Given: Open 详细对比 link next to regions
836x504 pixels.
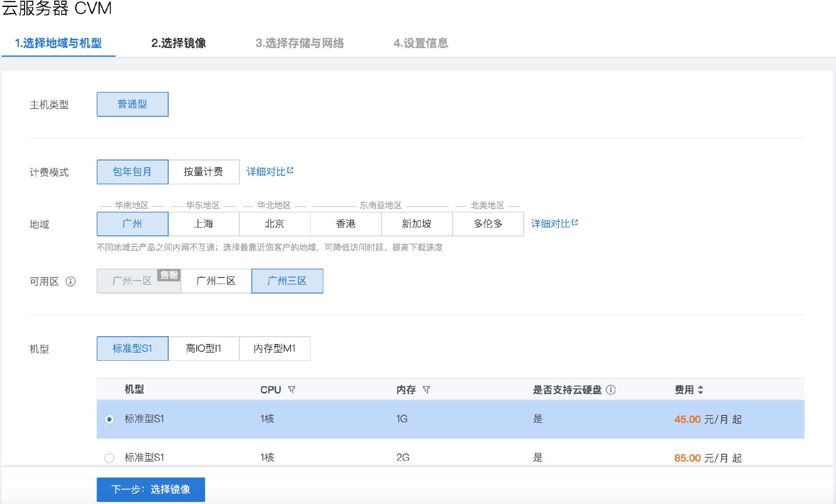Looking at the screenshot, I should pos(554,224).
